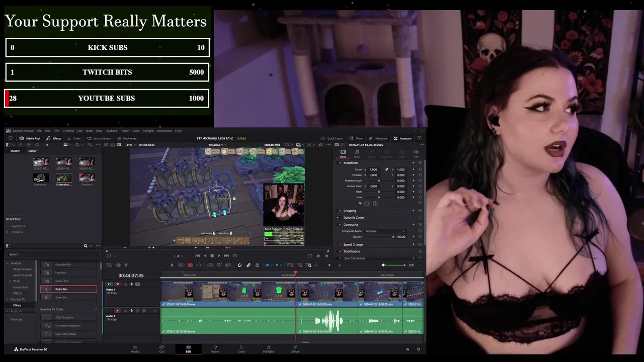Reset the Transform section
The image size is (644, 362).
pos(420,163)
